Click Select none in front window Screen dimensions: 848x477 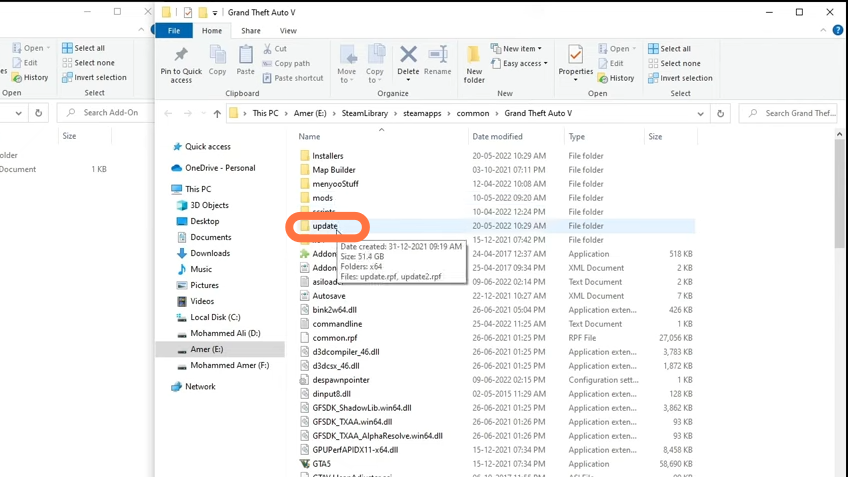pos(674,63)
